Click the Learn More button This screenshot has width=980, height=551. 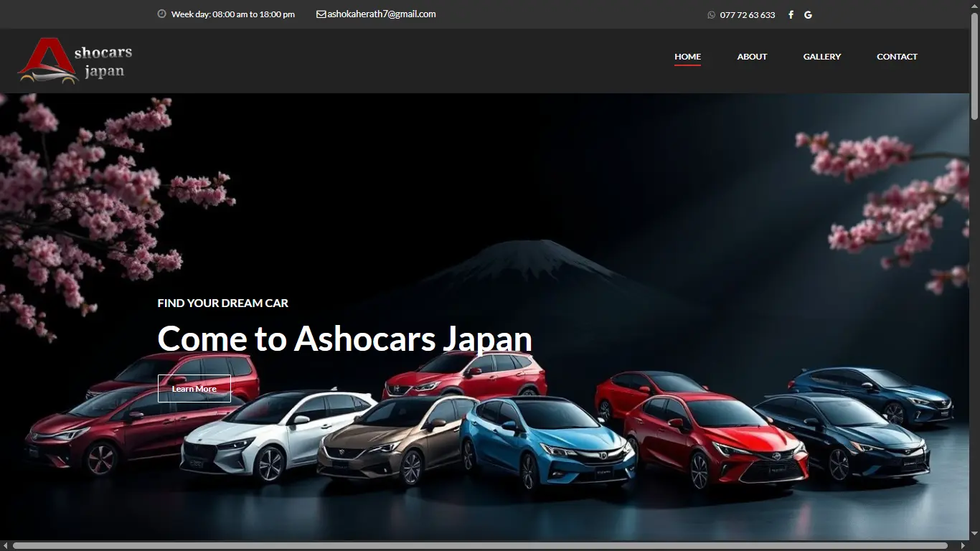coord(194,388)
